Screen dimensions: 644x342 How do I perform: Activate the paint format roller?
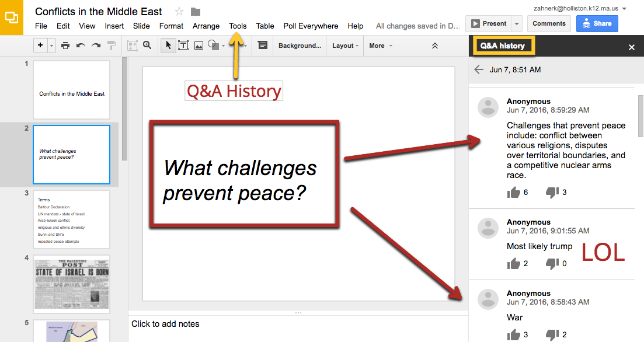112,45
